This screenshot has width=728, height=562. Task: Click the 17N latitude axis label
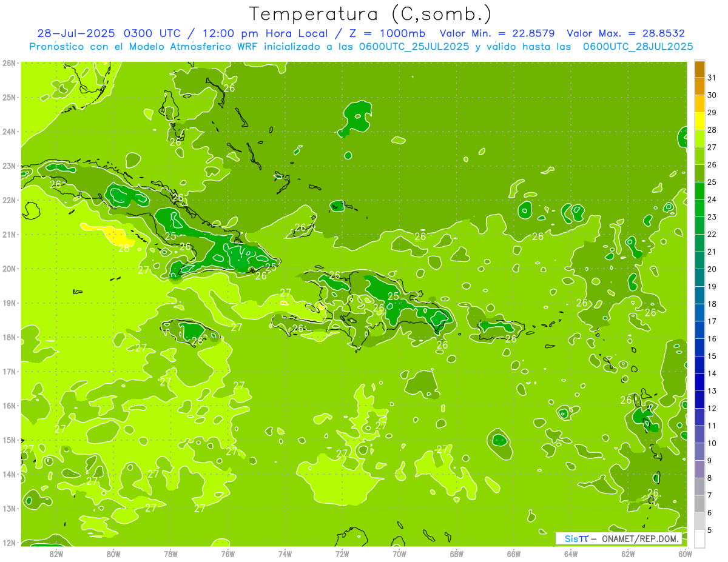pyautogui.click(x=9, y=371)
